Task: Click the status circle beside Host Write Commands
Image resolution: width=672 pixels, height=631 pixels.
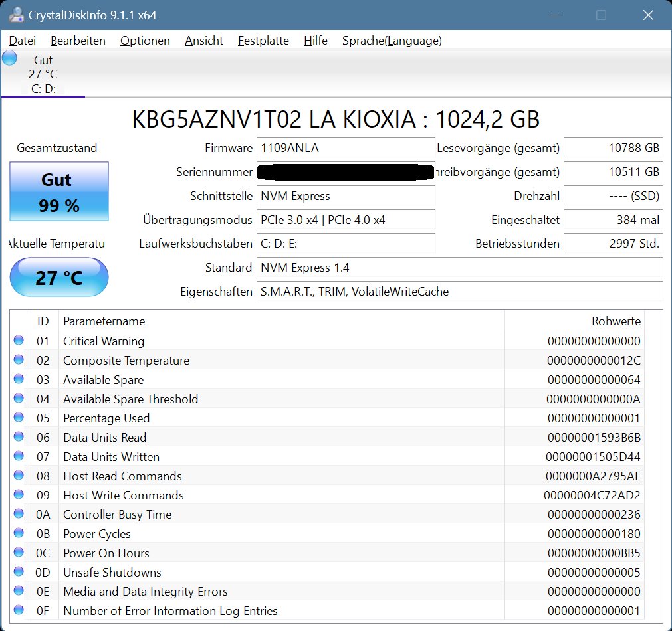Action: 19,495
